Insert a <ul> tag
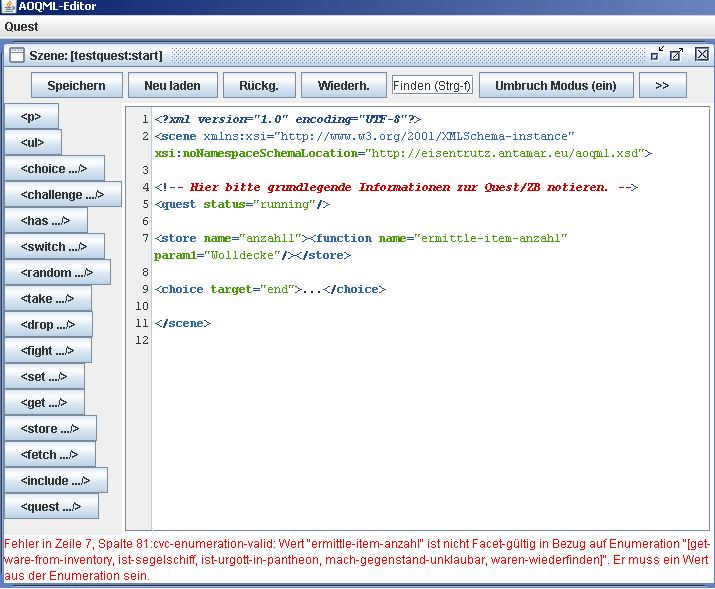 click(x=33, y=142)
